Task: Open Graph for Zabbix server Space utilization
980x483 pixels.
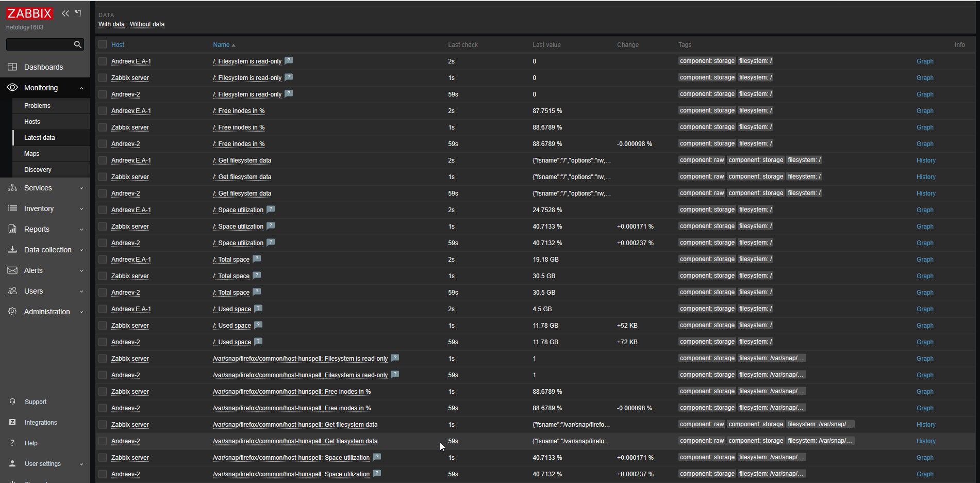Action: click(924, 226)
